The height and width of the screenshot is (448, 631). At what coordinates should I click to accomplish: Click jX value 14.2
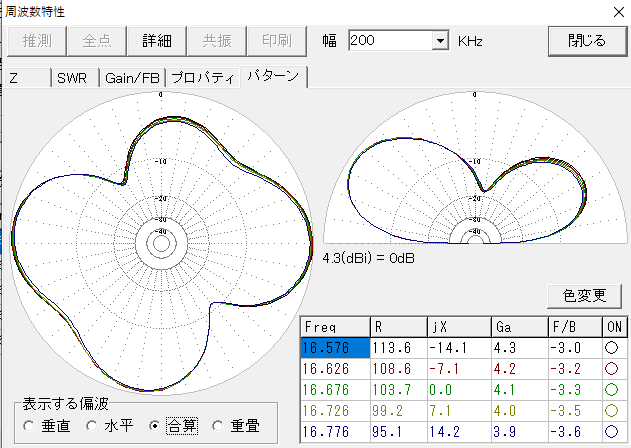click(x=459, y=431)
